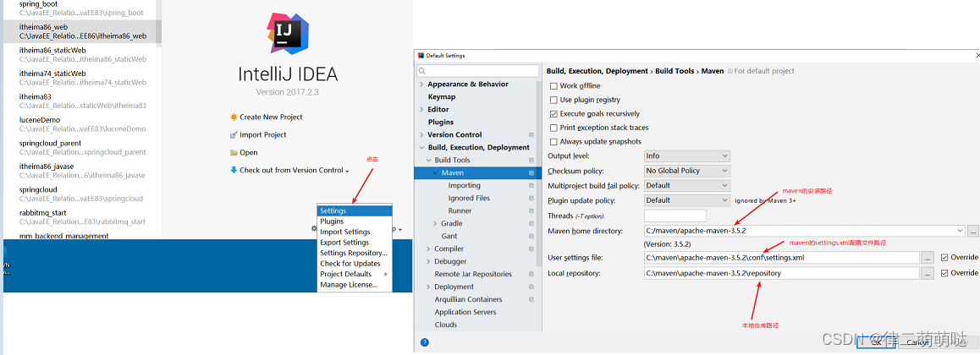The image size is (980, 355).
Task: Open recent project rabbitmq_start
Action: coord(82,217)
